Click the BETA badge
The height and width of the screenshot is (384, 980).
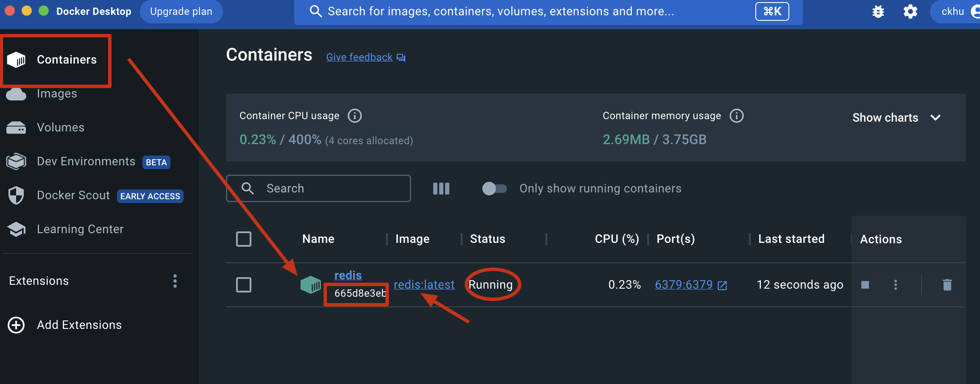tap(156, 162)
